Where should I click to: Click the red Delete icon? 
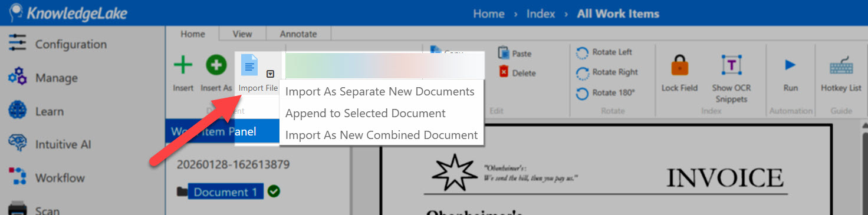[504, 72]
